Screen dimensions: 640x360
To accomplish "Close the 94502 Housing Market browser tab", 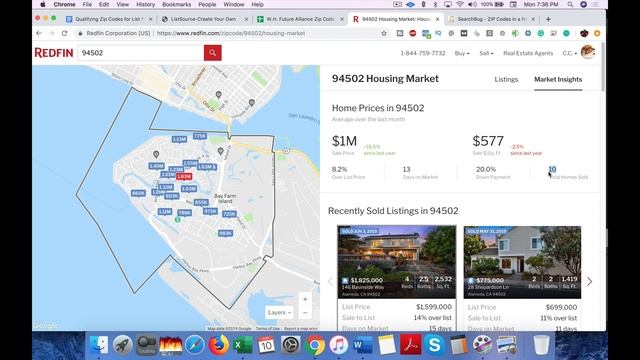I will coord(438,19).
